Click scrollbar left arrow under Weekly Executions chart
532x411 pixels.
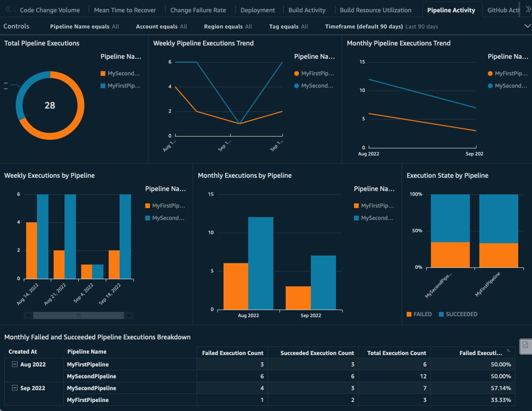coord(29,315)
